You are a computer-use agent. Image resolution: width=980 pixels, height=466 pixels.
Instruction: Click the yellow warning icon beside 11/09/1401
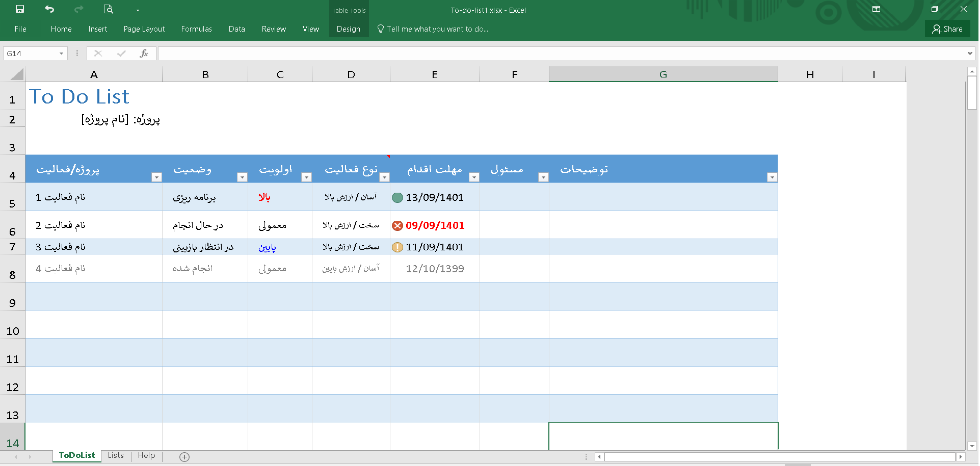pos(397,247)
